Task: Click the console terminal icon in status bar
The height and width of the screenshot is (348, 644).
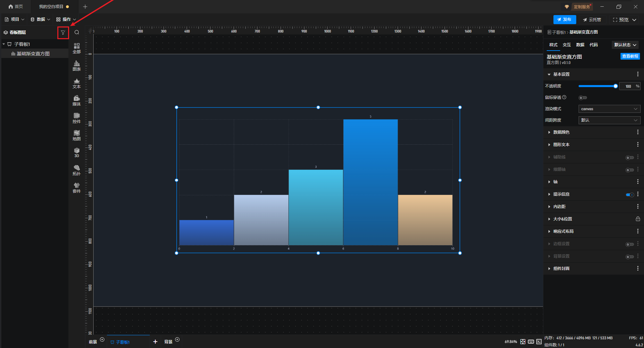Action: coord(539,342)
